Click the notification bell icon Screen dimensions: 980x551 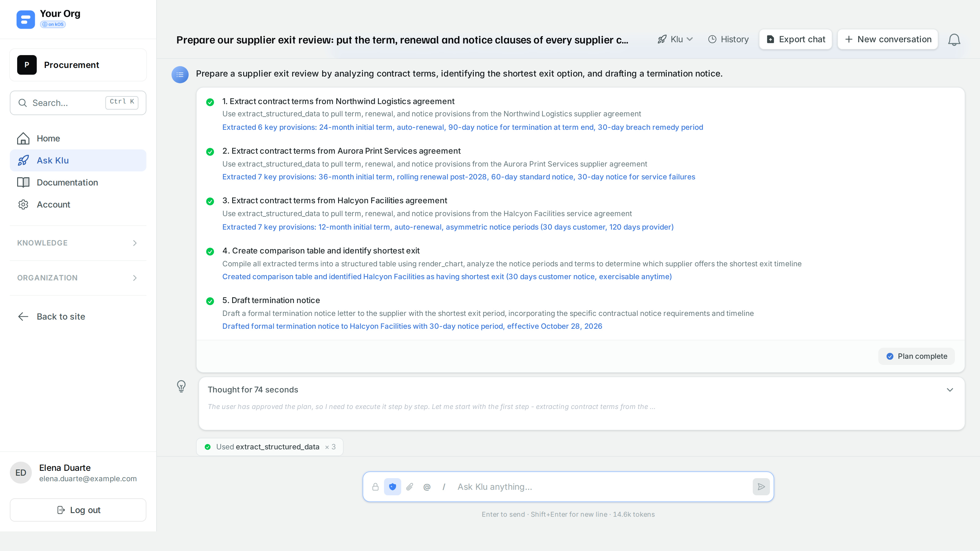954,39
